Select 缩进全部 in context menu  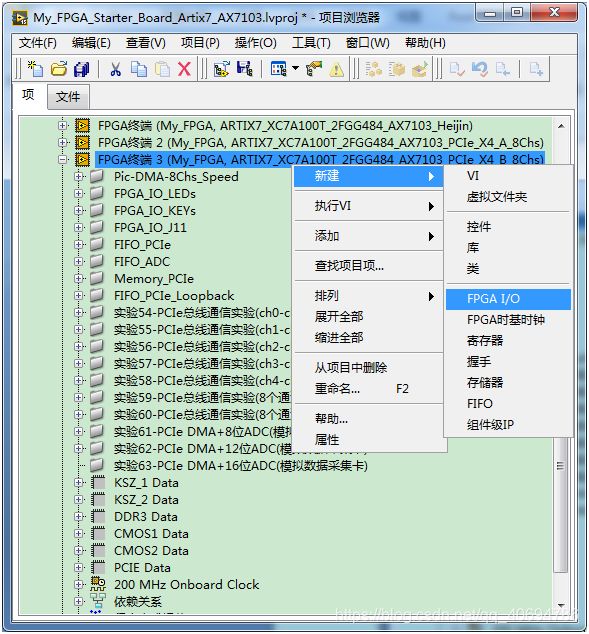[x=369, y=338]
